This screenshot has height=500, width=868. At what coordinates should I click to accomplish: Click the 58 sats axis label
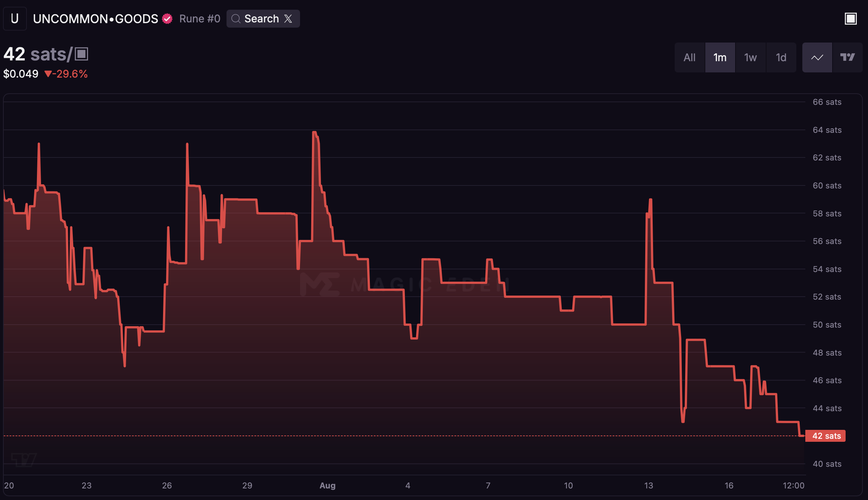tap(827, 213)
